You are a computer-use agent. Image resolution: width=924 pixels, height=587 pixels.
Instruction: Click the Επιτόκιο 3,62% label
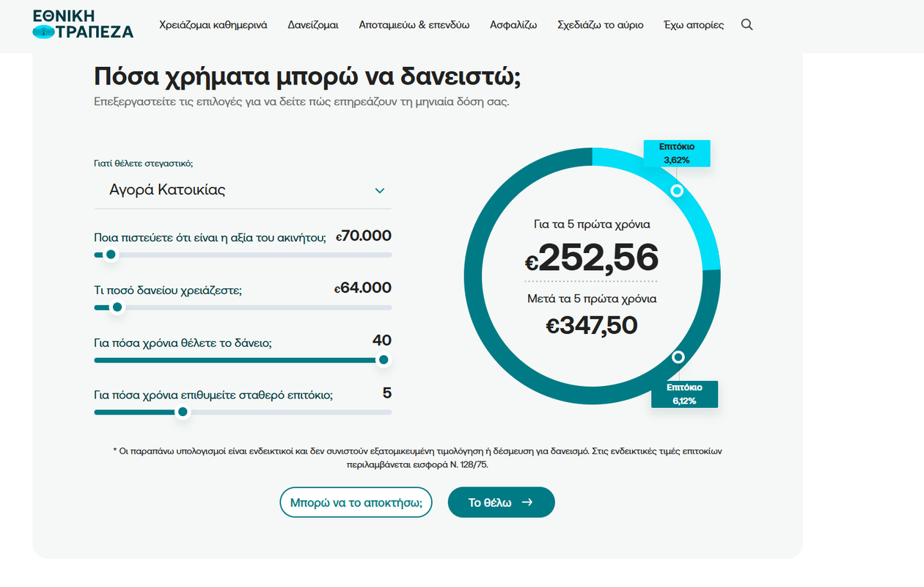(677, 153)
